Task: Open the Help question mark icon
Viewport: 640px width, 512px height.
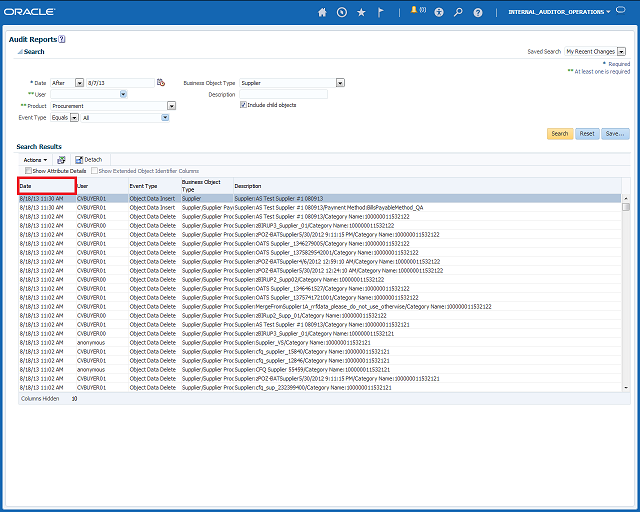Action: (478, 13)
